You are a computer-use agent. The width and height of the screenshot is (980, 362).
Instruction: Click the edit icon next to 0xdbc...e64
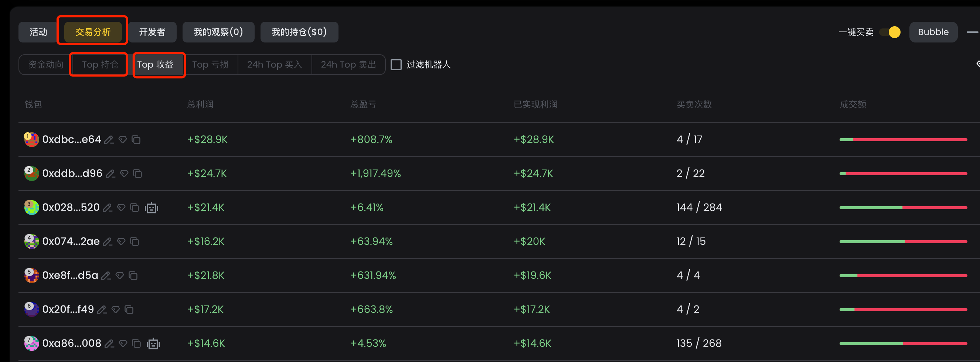coord(109,140)
